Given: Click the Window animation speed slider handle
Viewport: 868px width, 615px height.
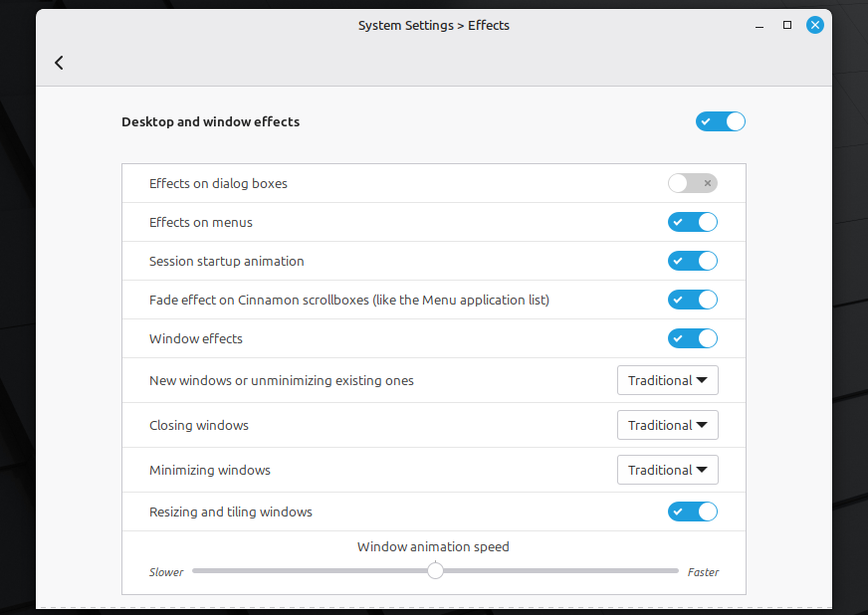Looking at the screenshot, I should click(435, 571).
